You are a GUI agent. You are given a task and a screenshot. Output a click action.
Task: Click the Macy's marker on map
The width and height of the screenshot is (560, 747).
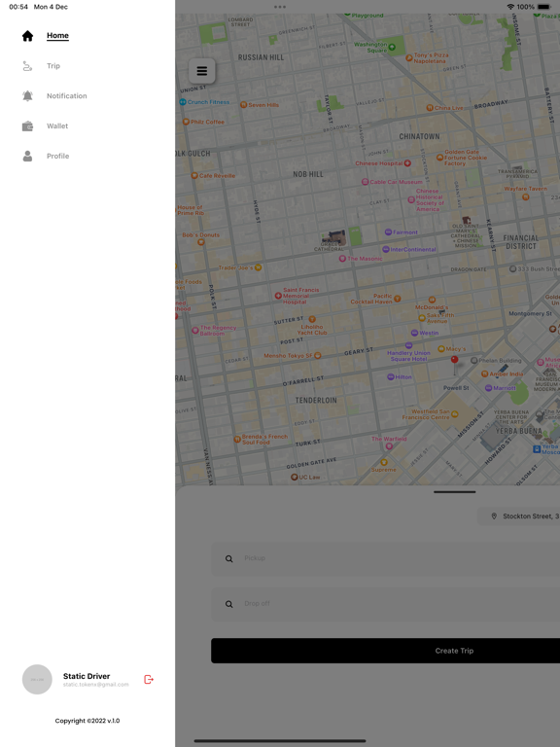pyautogui.click(x=441, y=349)
